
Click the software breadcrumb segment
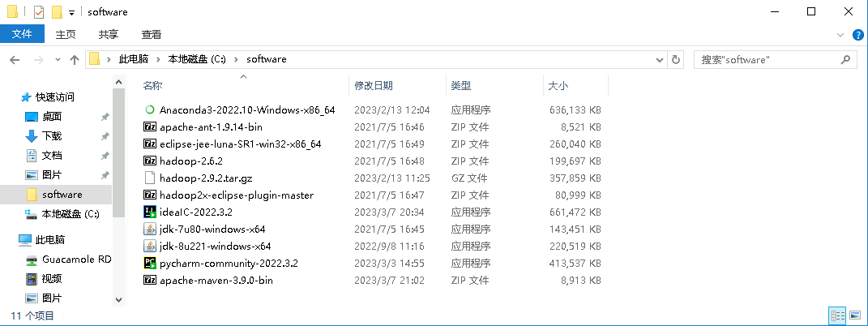(x=267, y=59)
